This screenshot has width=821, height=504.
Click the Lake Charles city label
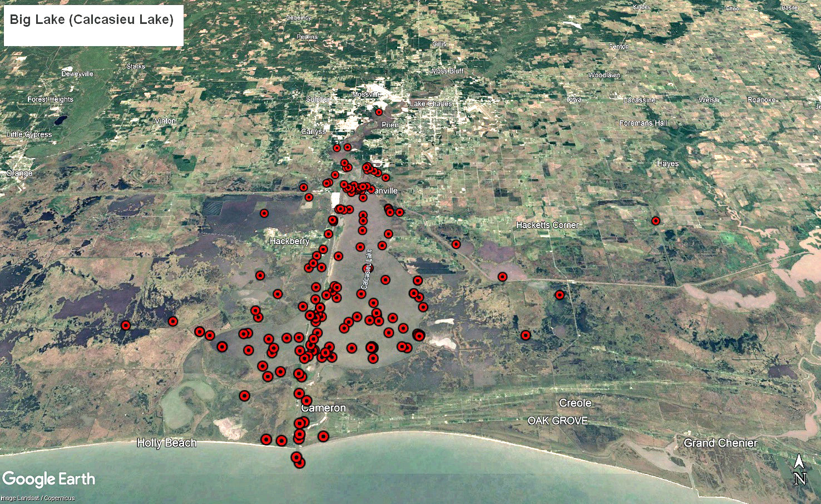pos(431,104)
